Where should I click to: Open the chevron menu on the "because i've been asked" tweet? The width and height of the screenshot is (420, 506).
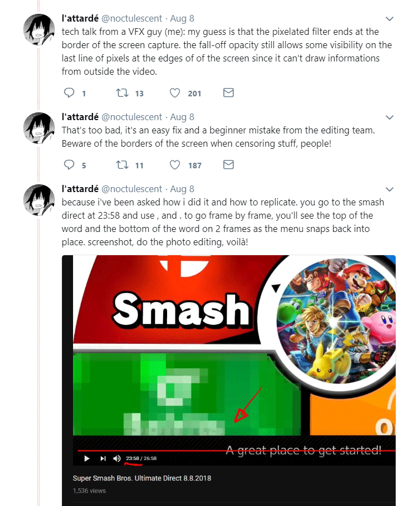point(389,189)
